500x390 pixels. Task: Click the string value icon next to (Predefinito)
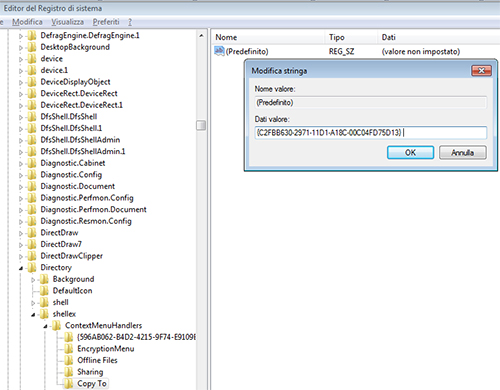tap(219, 51)
